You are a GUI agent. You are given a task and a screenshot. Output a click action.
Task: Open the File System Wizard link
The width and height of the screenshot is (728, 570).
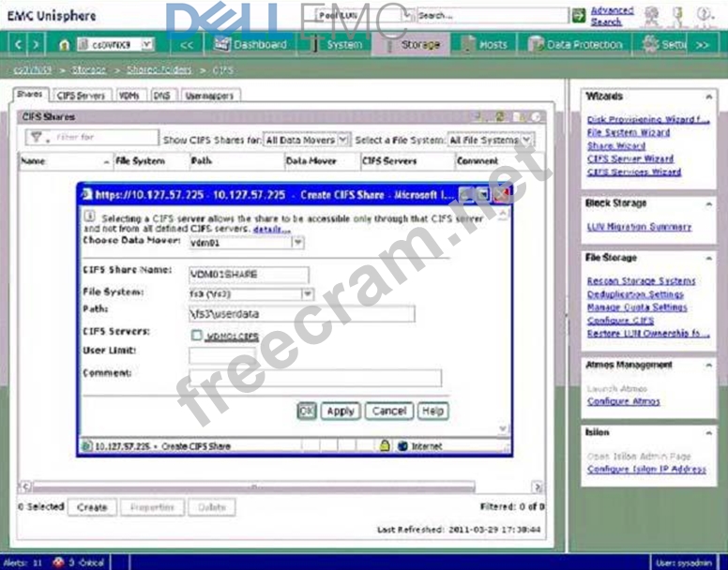pyautogui.click(x=629, y=132)
